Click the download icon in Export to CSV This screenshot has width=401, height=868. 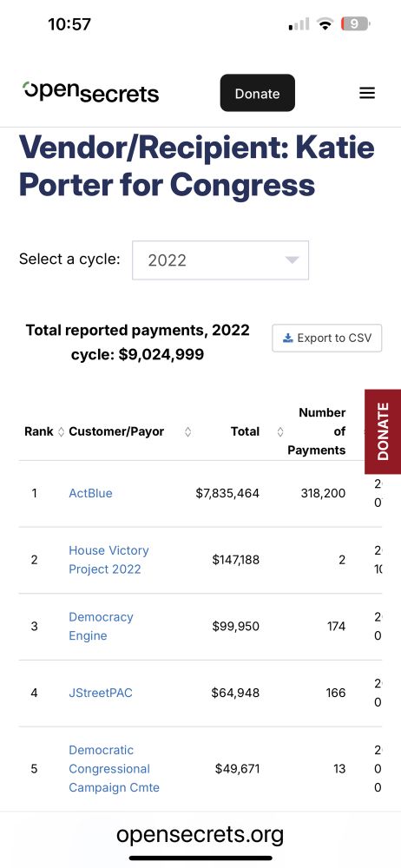287,339
